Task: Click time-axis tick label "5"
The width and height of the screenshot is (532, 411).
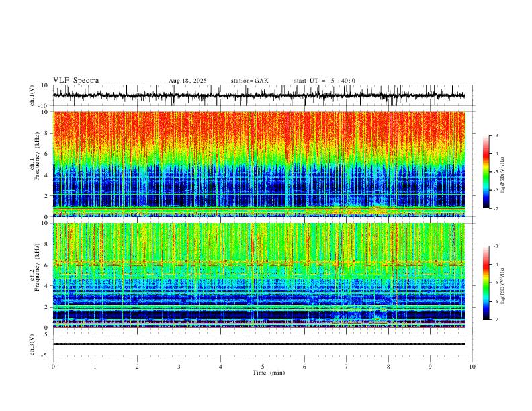Action: [x=263, y=367]
